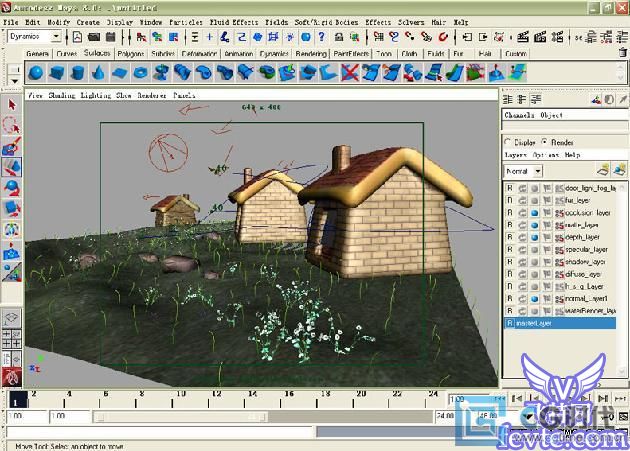
Task: Click the current time field by playback controls
Action: 468,399
